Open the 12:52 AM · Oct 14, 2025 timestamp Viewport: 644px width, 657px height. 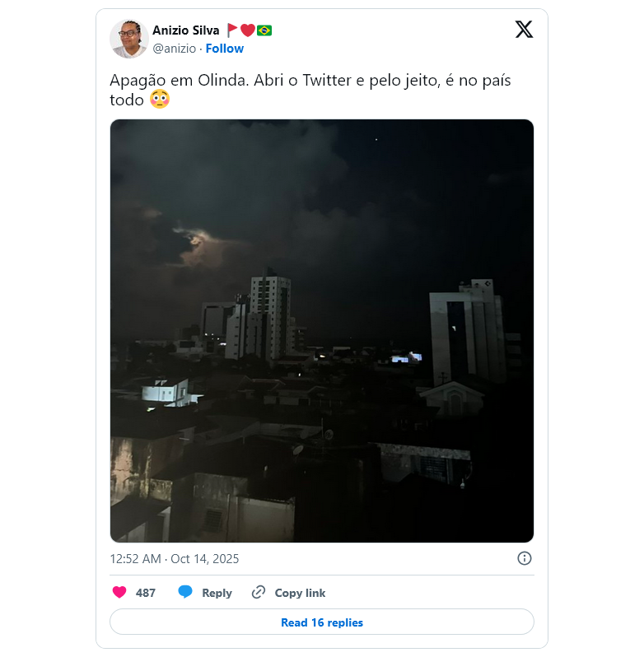[x=175, y=558]
